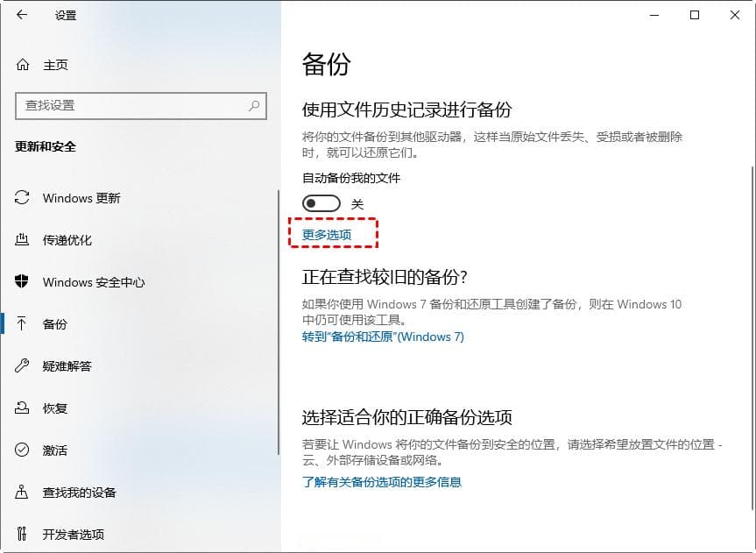Click 更新和安全 sidebar header
The height and width of the screenshot is (553, 756).
click(46, 146)
